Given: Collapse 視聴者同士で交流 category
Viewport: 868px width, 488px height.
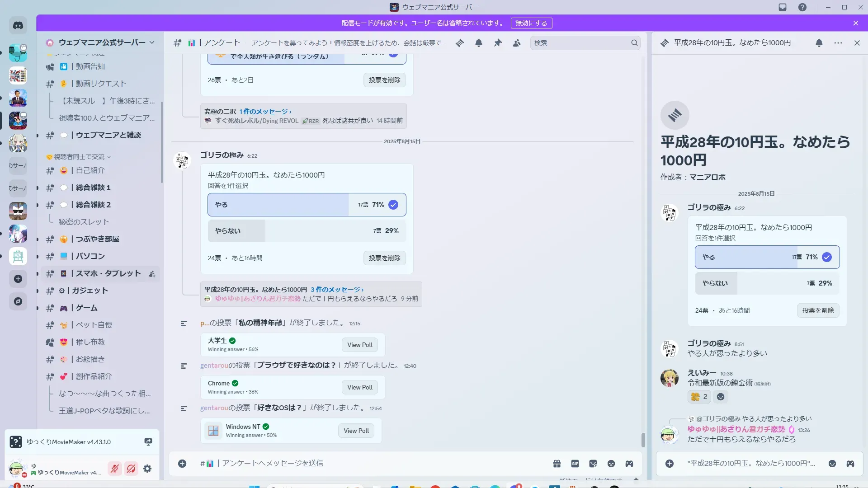Looking at the screenshot, I should 79,157.
